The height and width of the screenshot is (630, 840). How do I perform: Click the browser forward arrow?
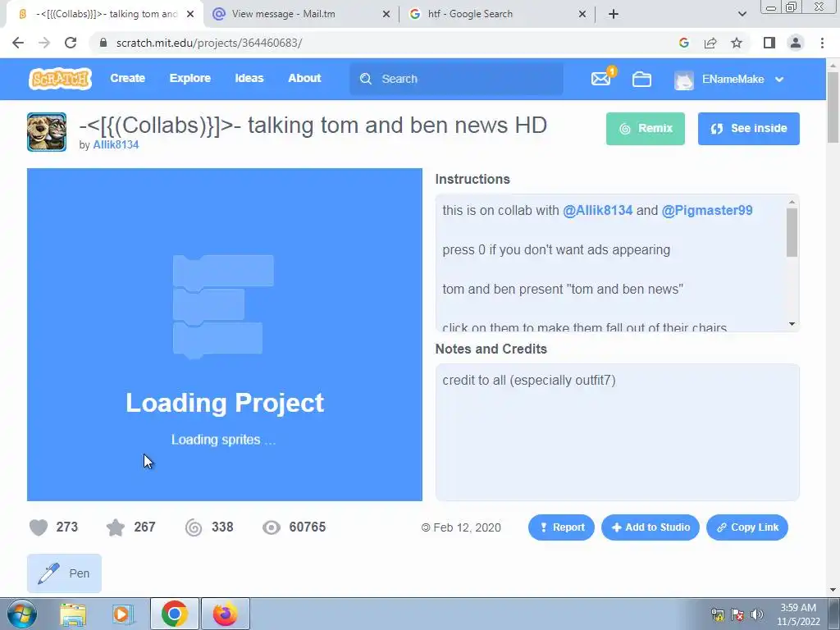[44, 43]
